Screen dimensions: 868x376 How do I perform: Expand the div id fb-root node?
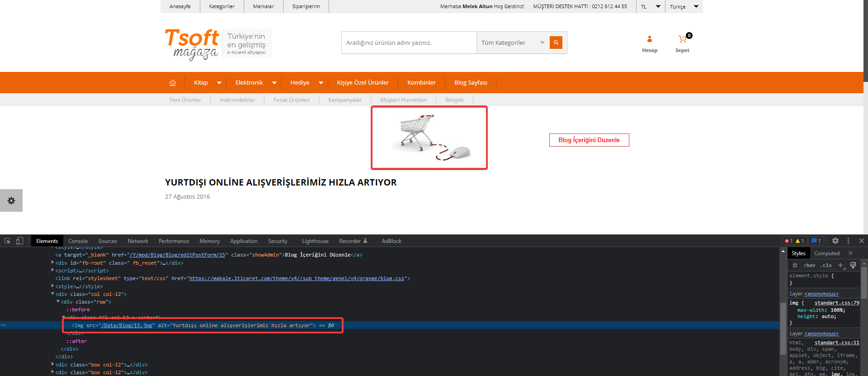pyautogui.click(x=52, y=262)
